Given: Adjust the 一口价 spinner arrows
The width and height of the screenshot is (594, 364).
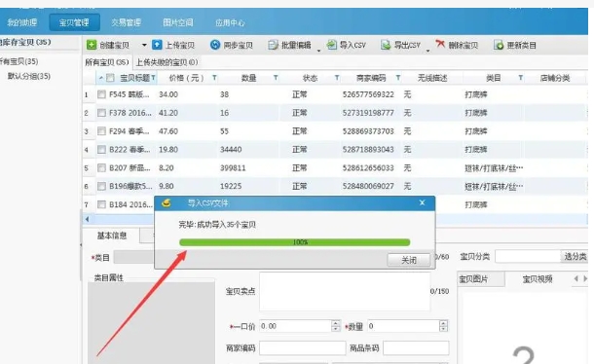Looking at the screenshot, I should tap(336, 326).
